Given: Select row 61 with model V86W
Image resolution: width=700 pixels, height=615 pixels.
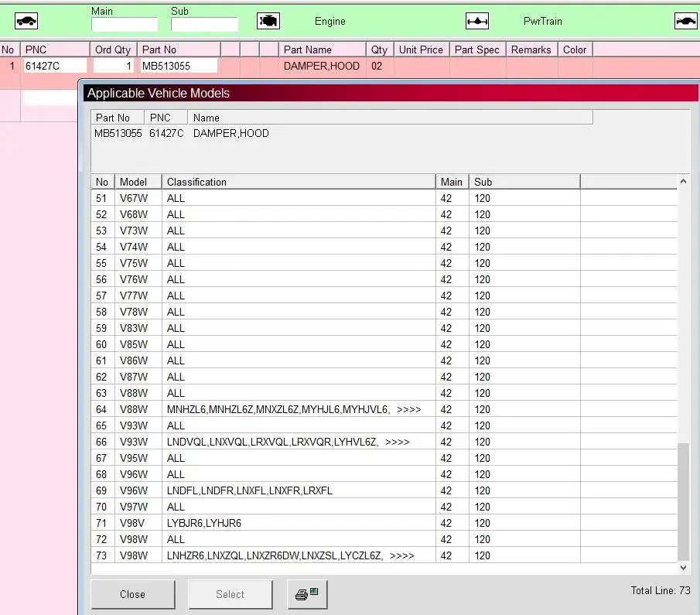Looking at the screenshot, I should [384, 360].
